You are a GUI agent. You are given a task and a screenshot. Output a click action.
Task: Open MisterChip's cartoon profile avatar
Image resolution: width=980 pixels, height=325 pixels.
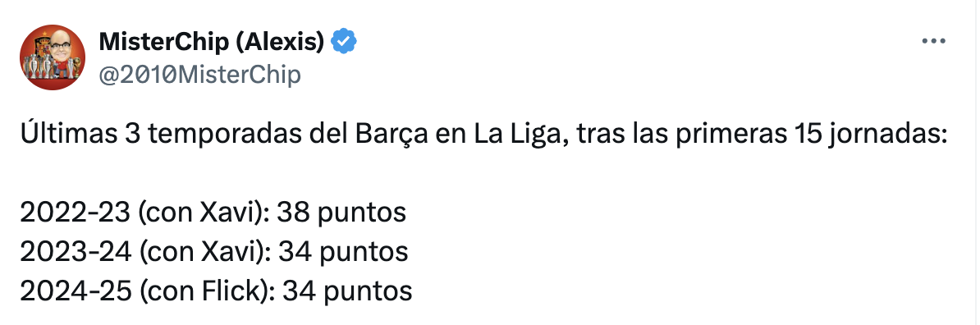(53, 57)
